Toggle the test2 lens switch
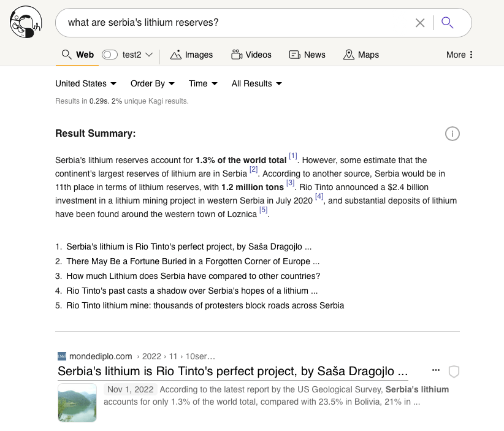504x431 pixels. click(110, 55)
